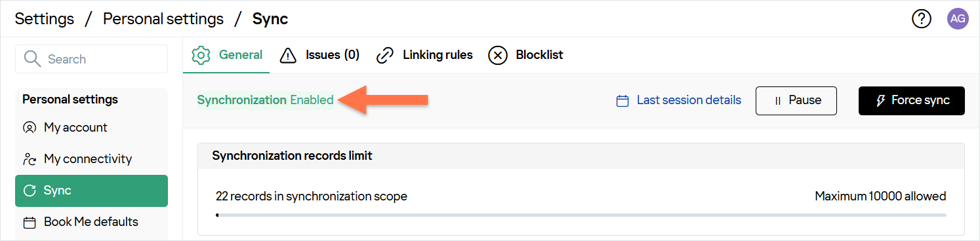Switch to the Issues (0) tab
This screenshot has height=241, width=980.
click(x=319, y=55)
